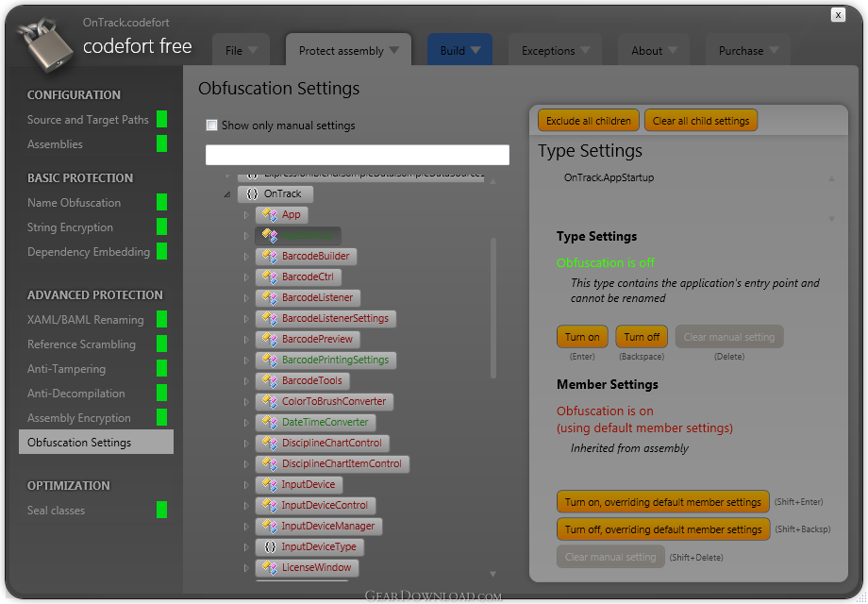
Task: Click the InputDeviceControl class icon
Action: click(270, 506)
